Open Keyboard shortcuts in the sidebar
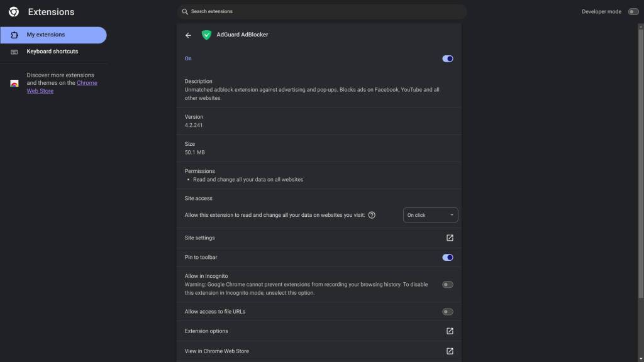 pyautogui.click(x=53, y=52)
